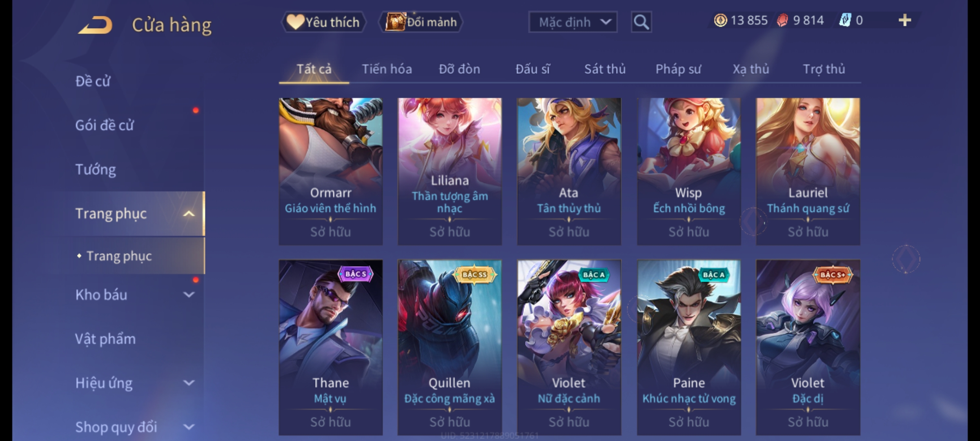The width and height of the screenshot is (980, 441).
Task: Open Lauriel Thánh quang sứ skin card
Action: point(808,171)
